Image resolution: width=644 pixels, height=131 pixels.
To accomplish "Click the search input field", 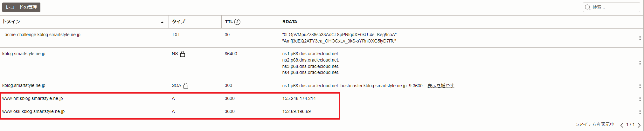I will [611, 7].
